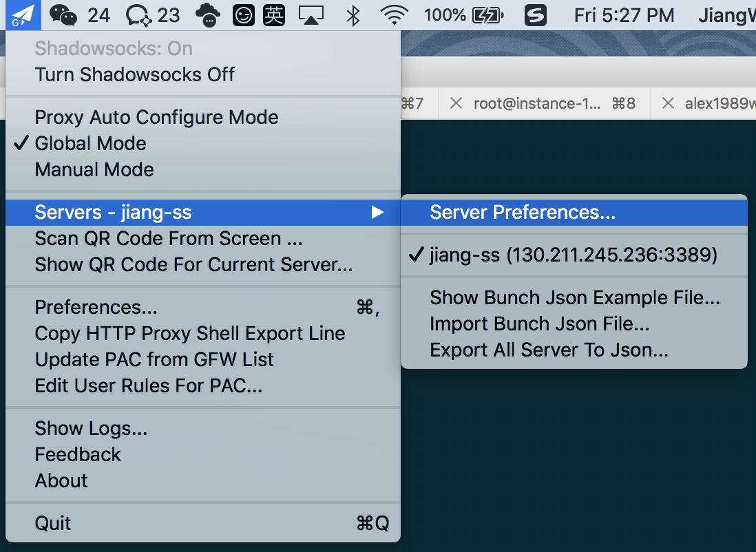756x552 pixels.
Task: Switch to the root@instance-1 terminal tab
Action: coord(545,103)
